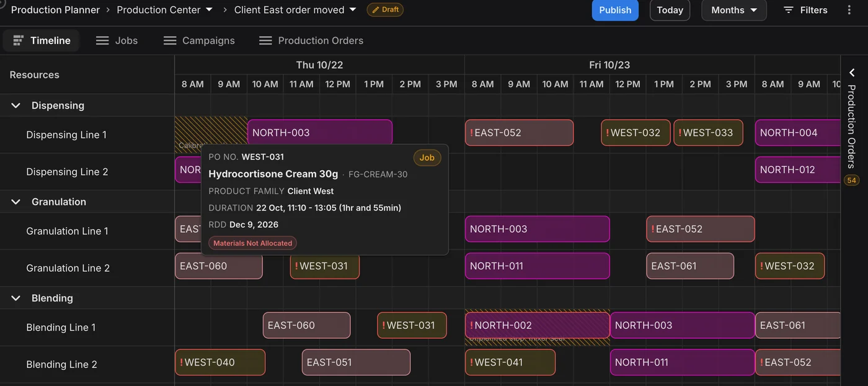Open the Production Orders tab
This screenshot has width=868, height=386.
tap(311, 40)
